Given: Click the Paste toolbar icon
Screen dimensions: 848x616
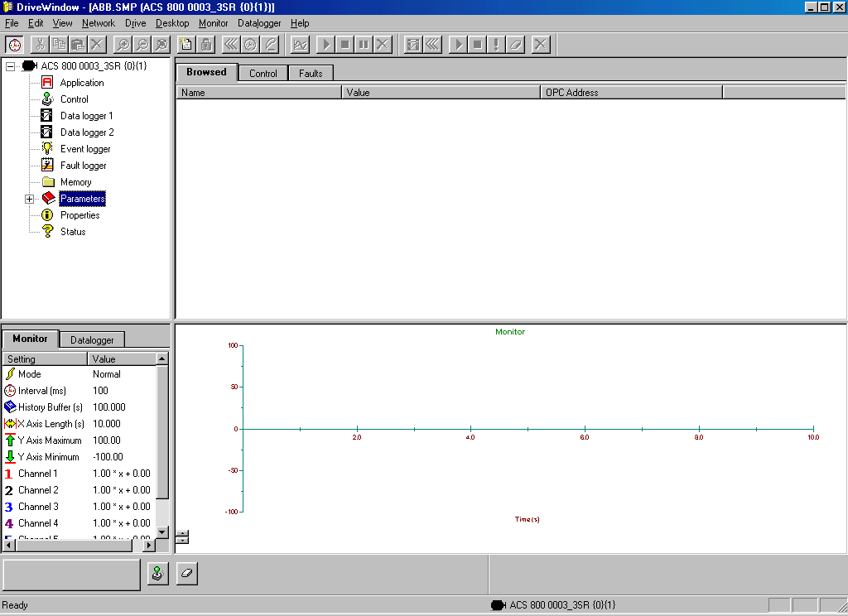Looking at the screenshot, I should tap(78, 45).
